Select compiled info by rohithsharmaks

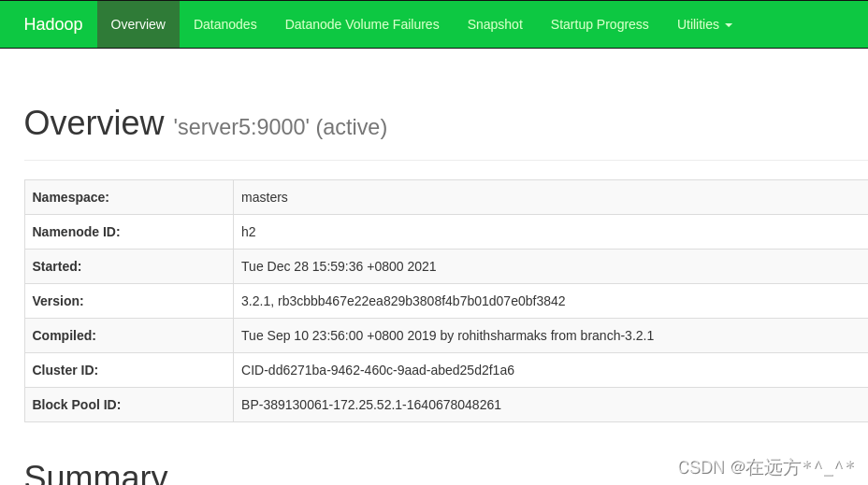click(x=447, y=335)
